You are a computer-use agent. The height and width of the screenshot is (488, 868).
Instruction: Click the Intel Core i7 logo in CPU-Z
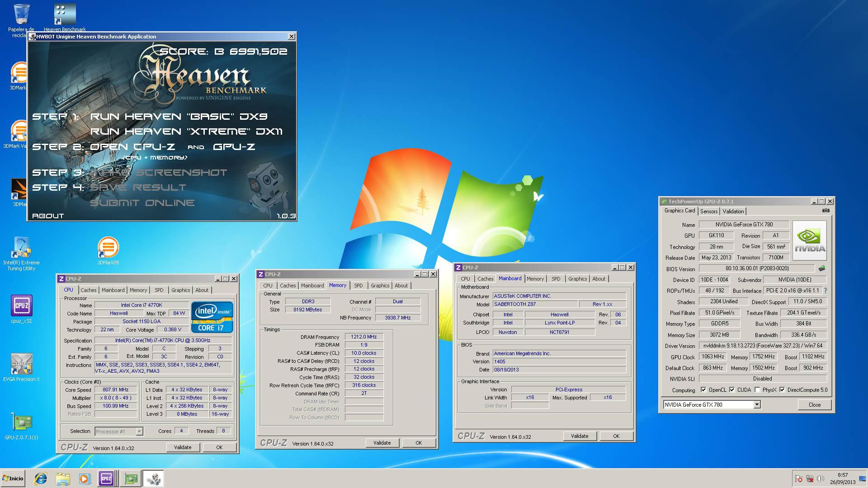[x=212, y=317]
